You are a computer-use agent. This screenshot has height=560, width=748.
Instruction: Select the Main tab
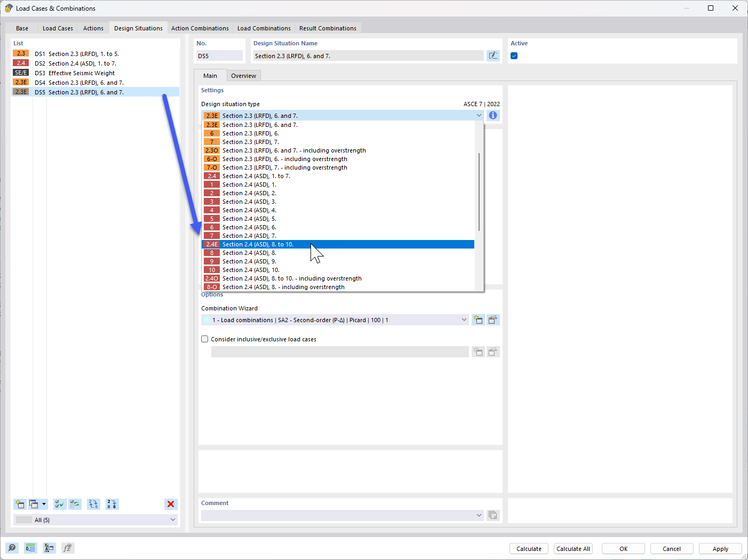210,76
